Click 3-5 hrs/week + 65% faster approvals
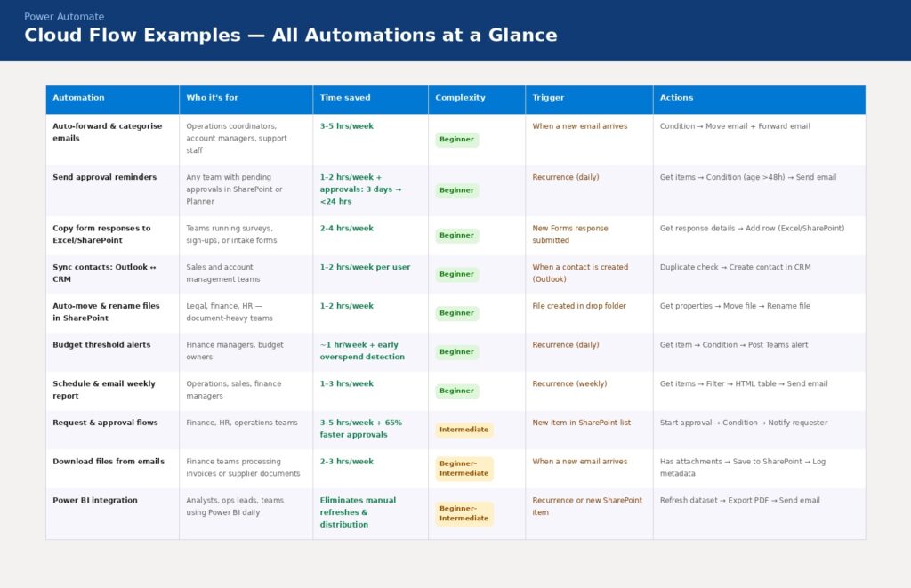The height and width of the screenshot is (588, 911). point(361,429)
